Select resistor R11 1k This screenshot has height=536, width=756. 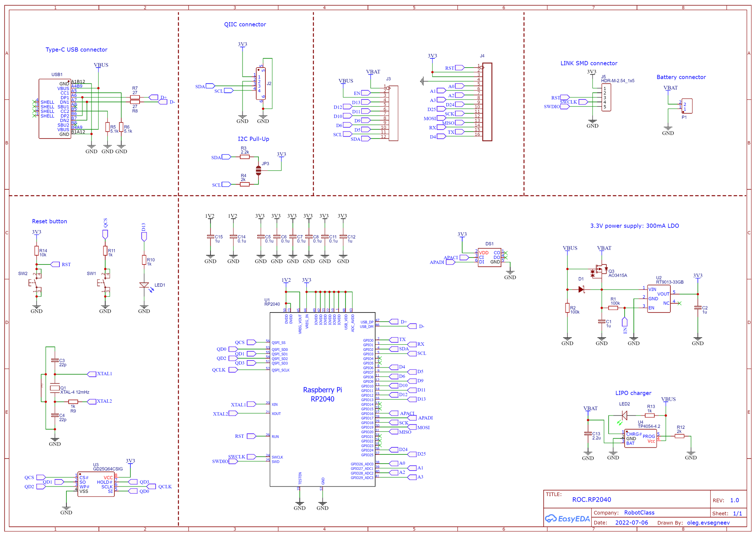tap(105, 251)
